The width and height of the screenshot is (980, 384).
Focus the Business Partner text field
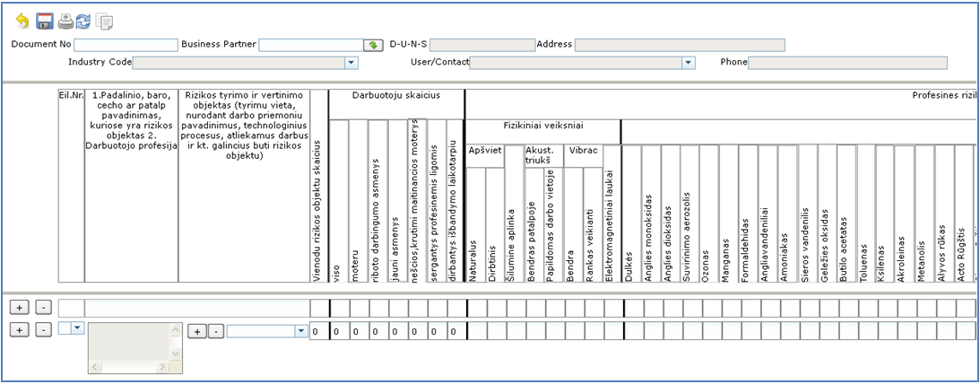point(310,45)
